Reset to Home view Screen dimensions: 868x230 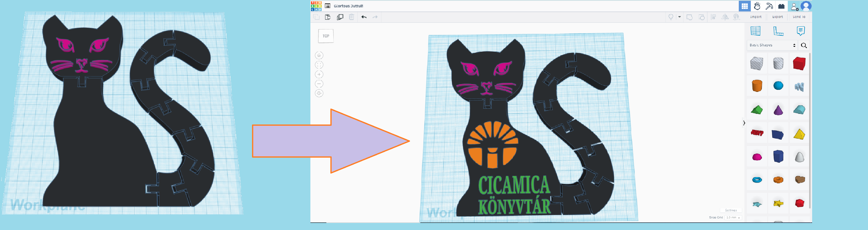[319, 55]
